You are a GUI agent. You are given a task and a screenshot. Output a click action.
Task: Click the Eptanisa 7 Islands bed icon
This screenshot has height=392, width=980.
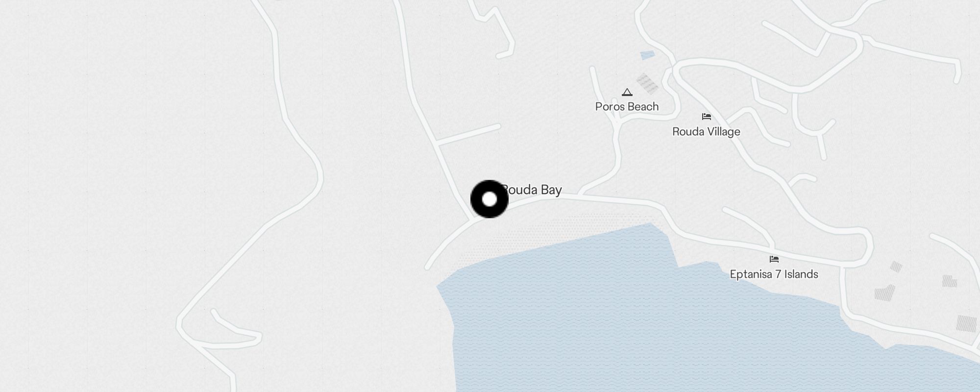(774, 259)
